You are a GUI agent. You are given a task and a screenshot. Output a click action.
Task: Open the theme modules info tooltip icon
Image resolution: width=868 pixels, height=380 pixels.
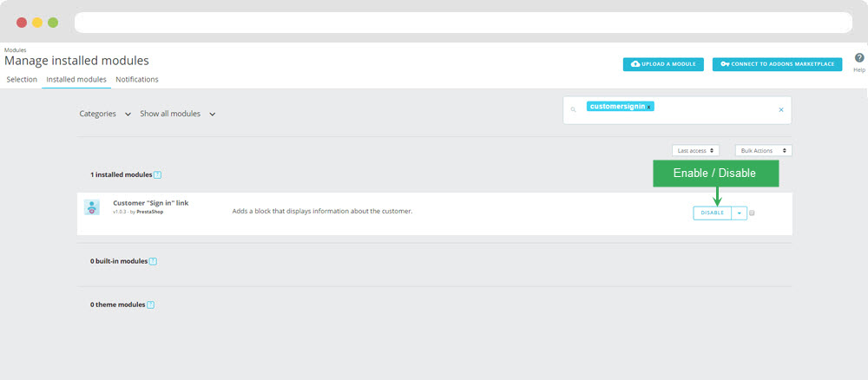pyautogui.click(x=150, y=305)
